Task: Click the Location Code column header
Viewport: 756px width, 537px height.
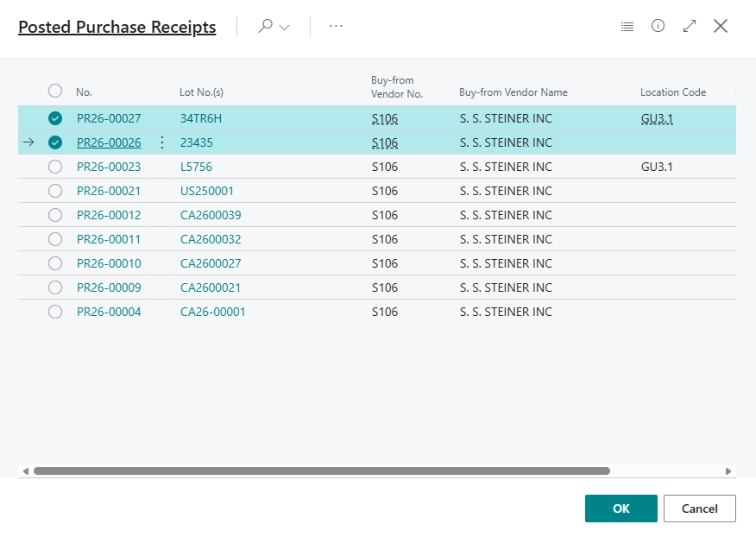Action: (x=673, y=92)
